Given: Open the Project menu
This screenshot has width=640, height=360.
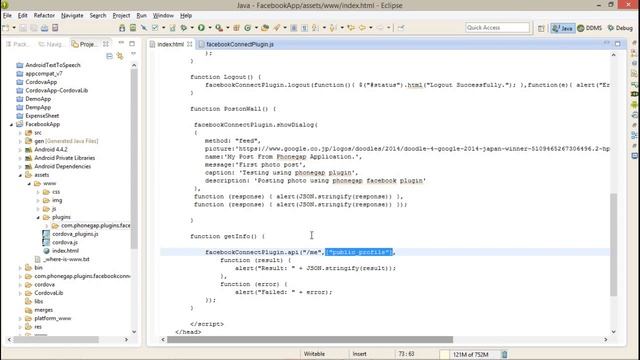Looking at the screenshot, I should 121,16.
